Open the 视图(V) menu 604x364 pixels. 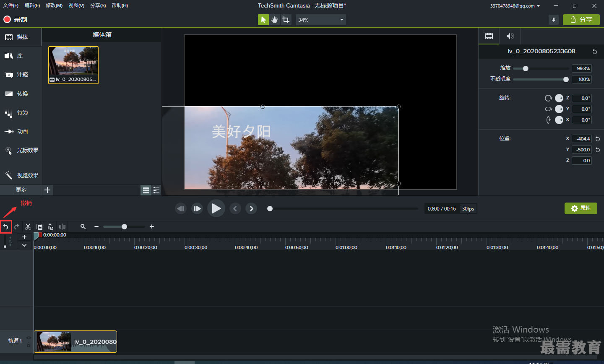(x=76, y=5)
